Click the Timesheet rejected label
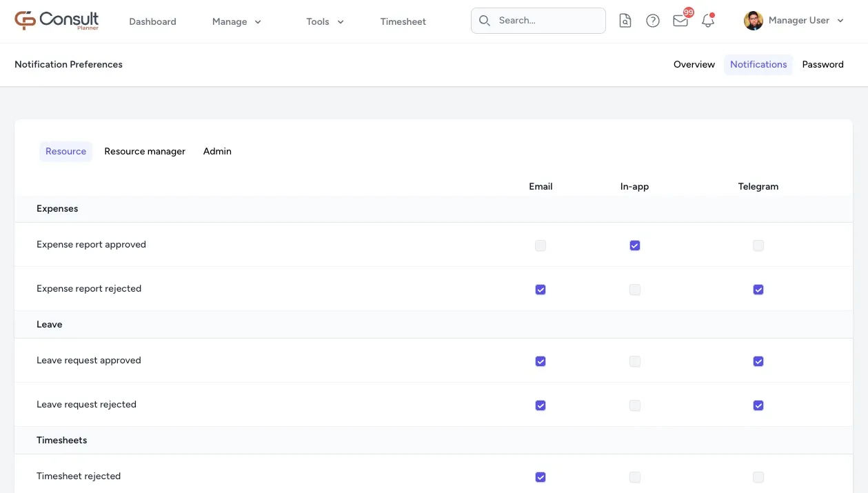This screenshot has height=493, width=868. point(79,476)
